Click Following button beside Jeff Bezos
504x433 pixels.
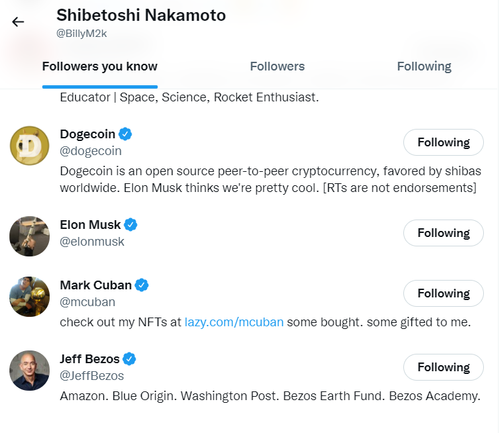(x=443, y=367)
